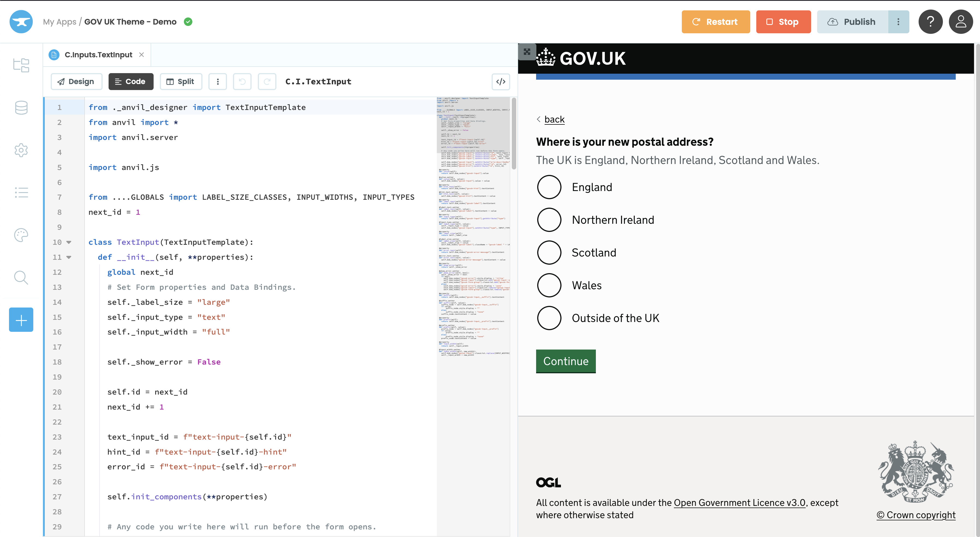Expand the app preview to fullscreen

coord(527,52)
